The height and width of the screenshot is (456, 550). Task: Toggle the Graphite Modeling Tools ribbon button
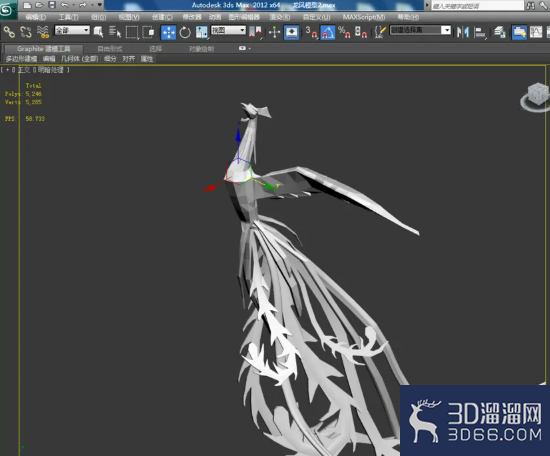click(519, 32)
